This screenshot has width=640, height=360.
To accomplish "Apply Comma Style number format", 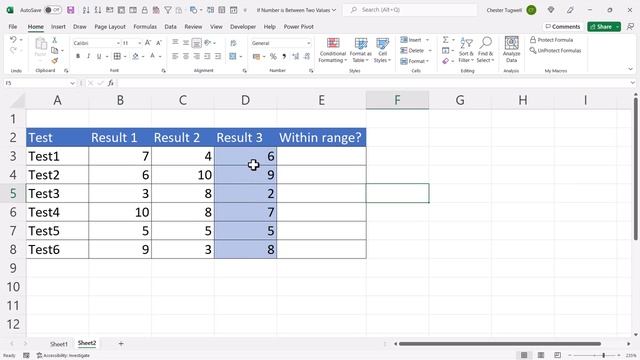I will tap(284, 56).
